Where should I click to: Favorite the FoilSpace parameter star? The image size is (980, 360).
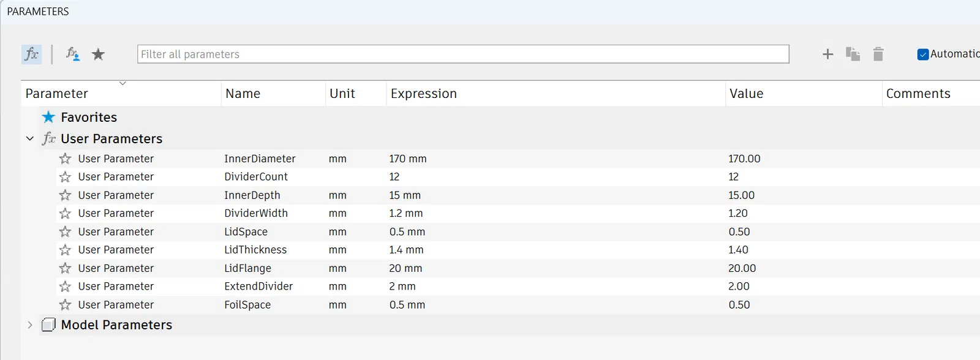pyautogui.click(x=65, y=305)
